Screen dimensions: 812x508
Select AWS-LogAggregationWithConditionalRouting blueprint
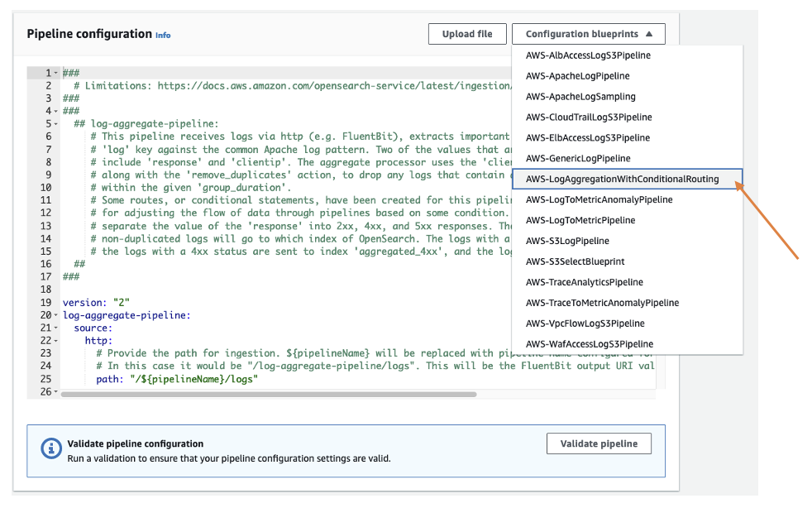tap(627, 179)
